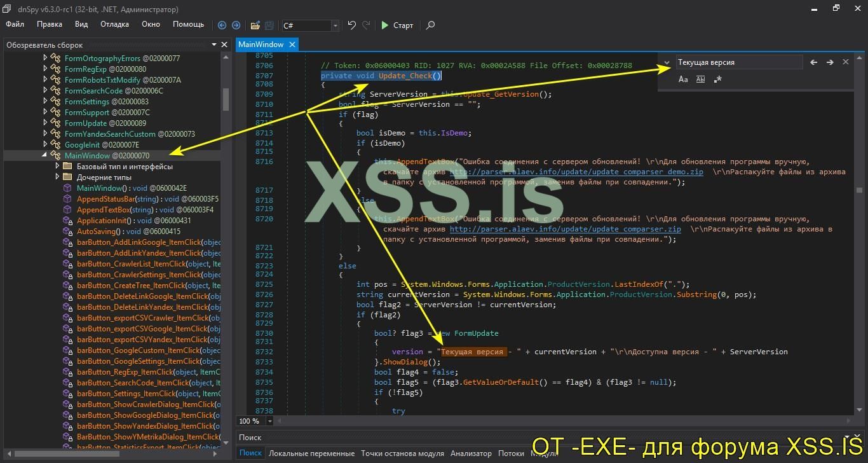
Task: Collapse the MainWindow tree node
Action: 45,155
